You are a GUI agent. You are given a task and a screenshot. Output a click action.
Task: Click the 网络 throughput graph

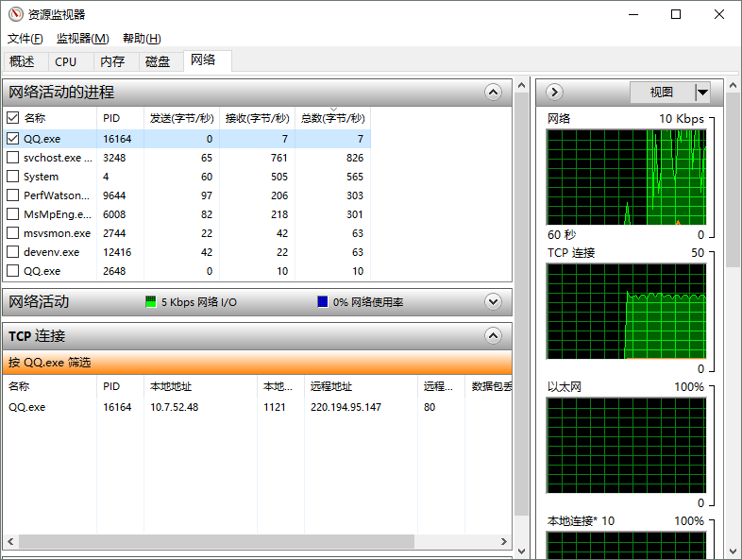[626, 177]
